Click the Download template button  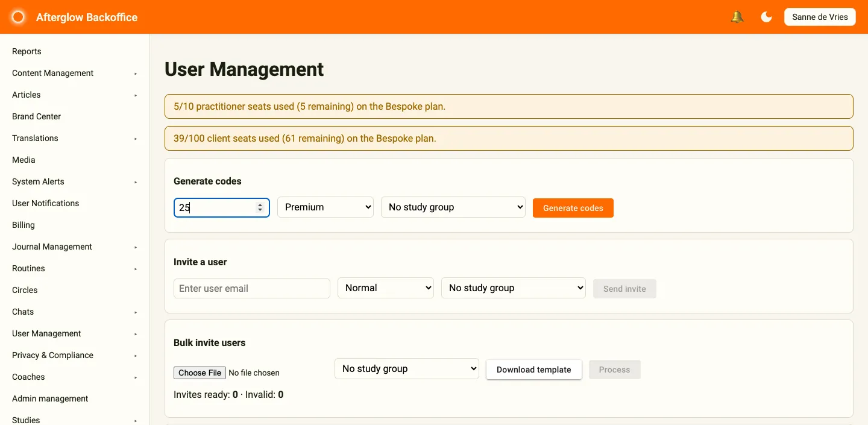[534, 370]
